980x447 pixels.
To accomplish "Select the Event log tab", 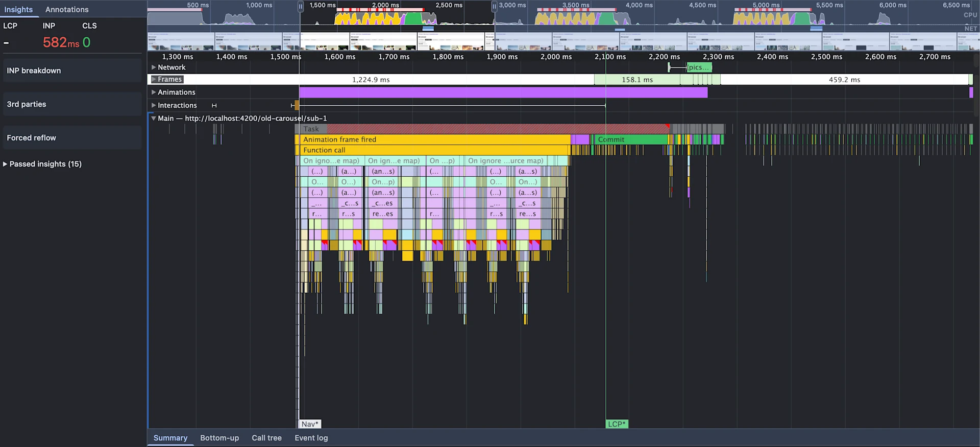I will click(311, 438).
